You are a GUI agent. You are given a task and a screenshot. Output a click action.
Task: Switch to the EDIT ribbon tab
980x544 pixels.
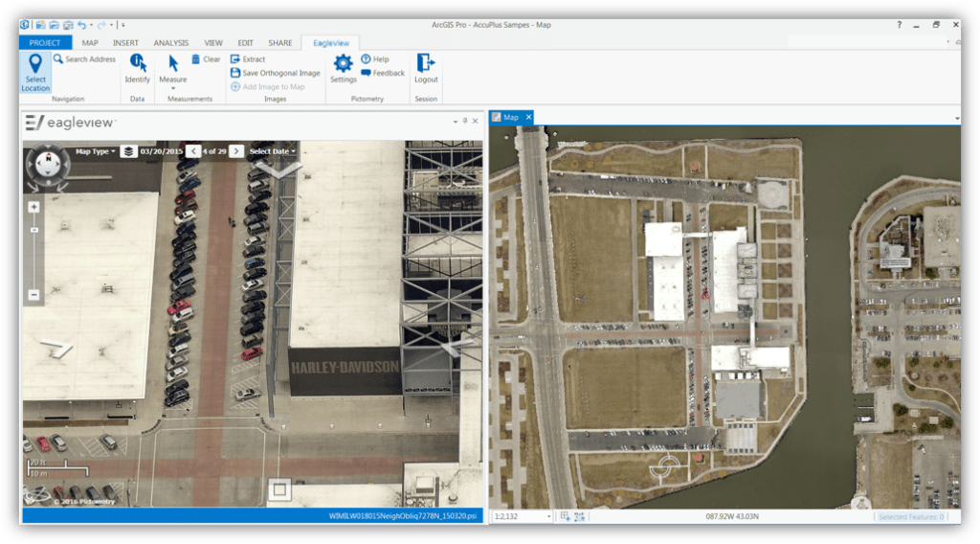click(x=246, y=42)
